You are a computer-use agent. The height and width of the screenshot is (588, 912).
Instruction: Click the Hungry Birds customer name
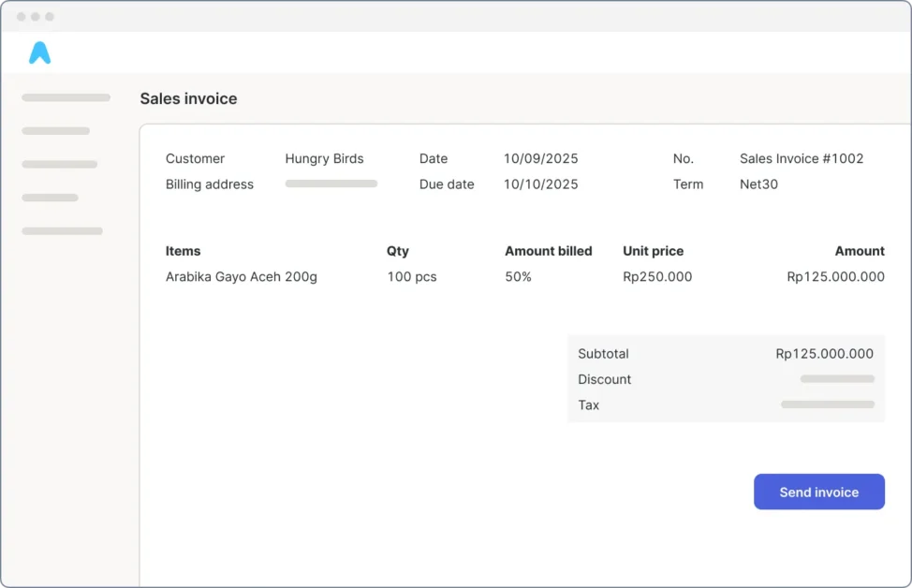[x=324, y=158]
